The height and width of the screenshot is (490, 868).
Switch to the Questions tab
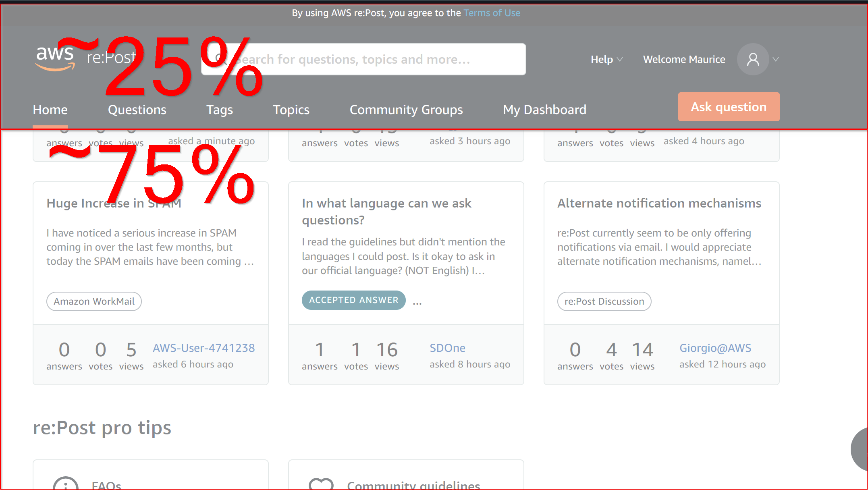click(x=137, y=110)
